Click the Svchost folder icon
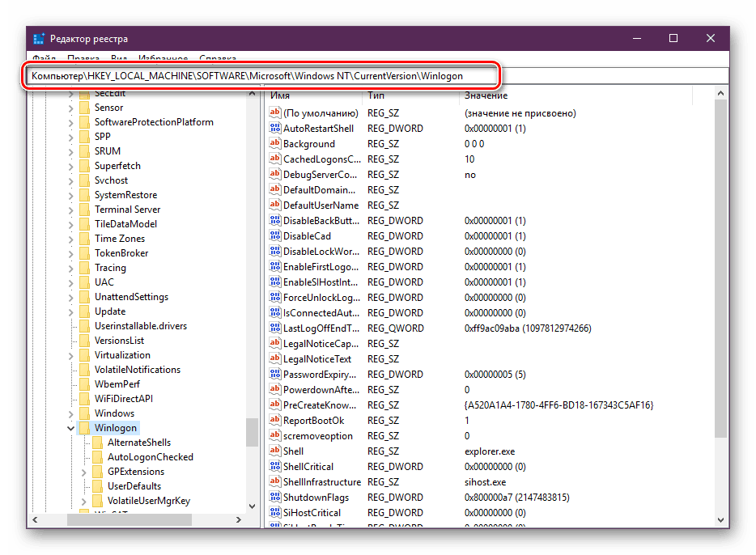 (x=84, y=180)
